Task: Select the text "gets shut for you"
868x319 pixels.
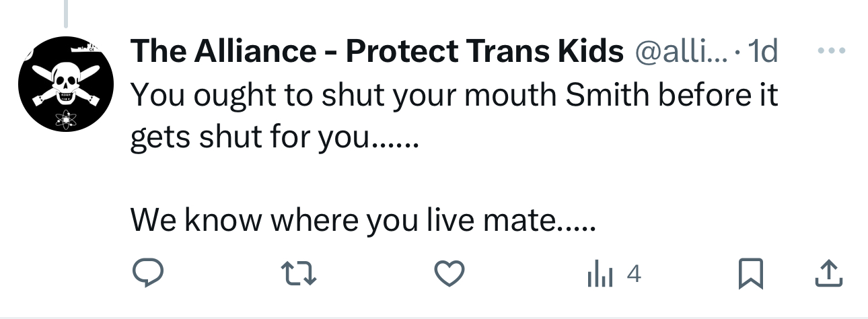Action: tap(249, 137)
